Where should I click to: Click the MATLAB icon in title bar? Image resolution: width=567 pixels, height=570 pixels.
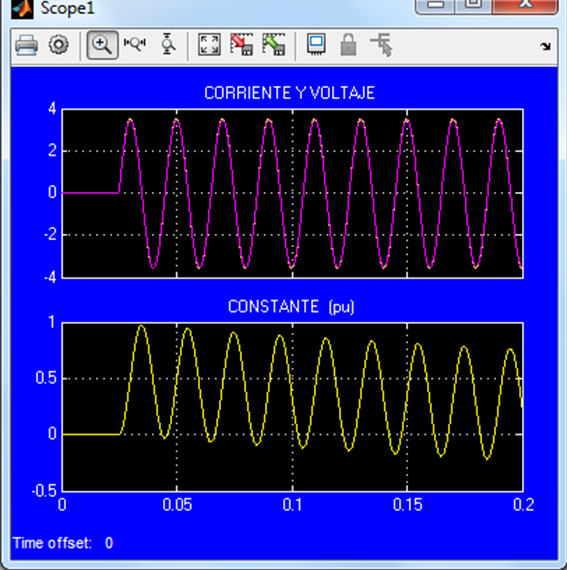pyautogui.click(x=22, y=9)
